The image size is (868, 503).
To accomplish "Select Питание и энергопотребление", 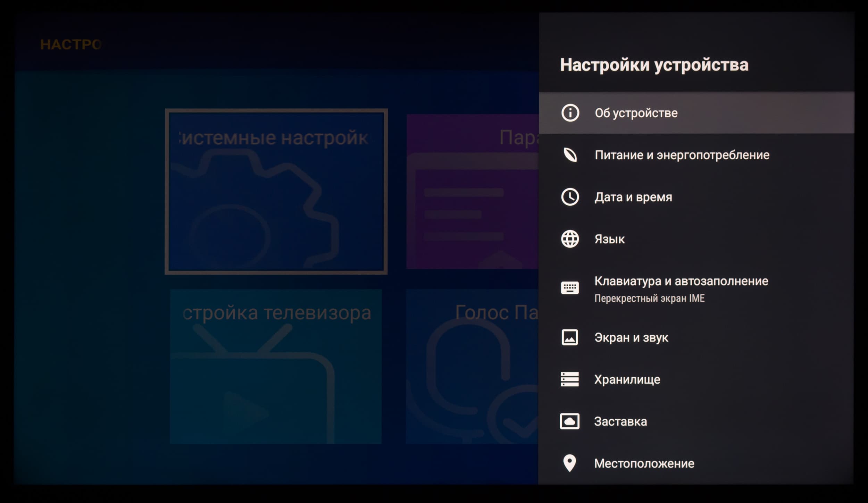I will tap(682, 155).
